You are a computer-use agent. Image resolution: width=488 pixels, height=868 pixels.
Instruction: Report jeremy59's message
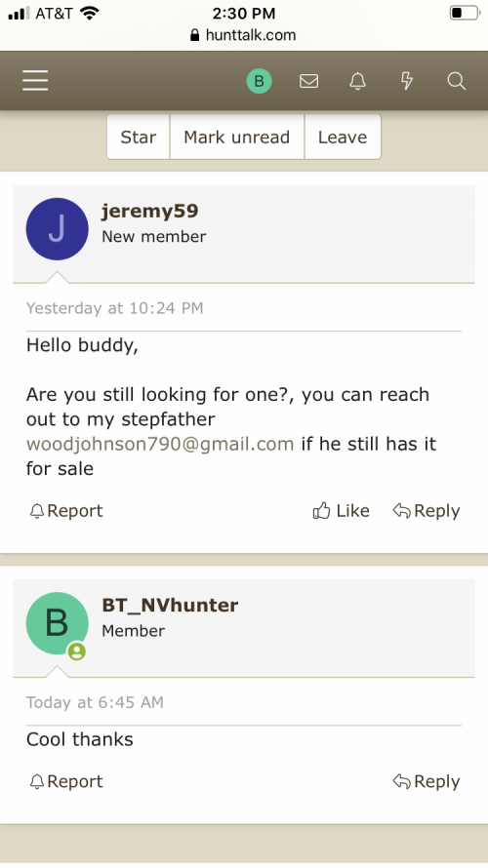[66, 510]
